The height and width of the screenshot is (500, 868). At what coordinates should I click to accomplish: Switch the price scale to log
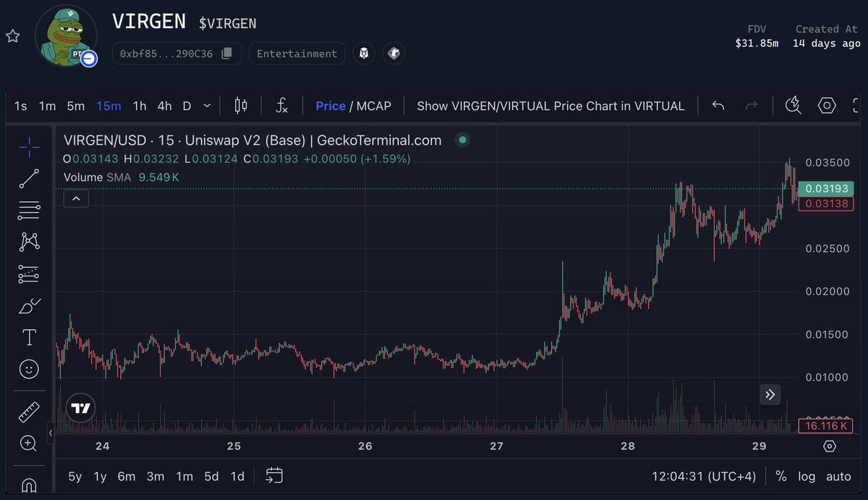tap(807, 476)
